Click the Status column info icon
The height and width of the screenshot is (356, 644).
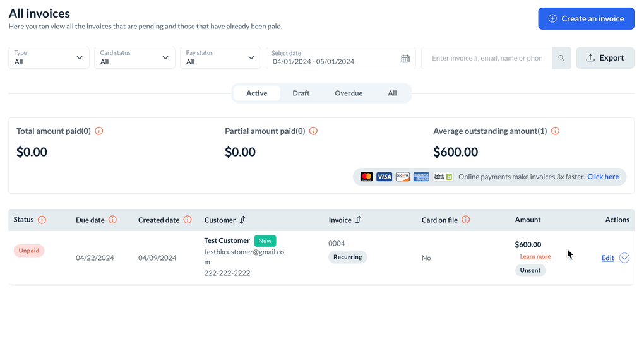point(42,220)
